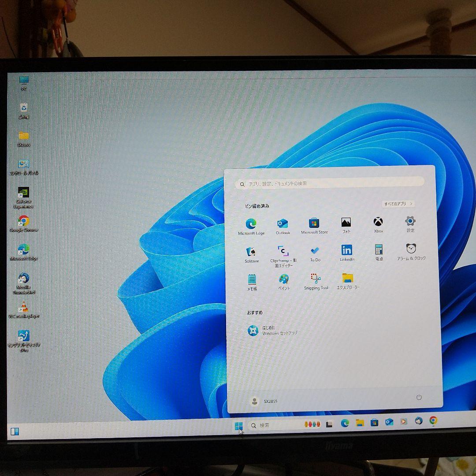
Task: Click the power button in Start menu
Action: 419,397
